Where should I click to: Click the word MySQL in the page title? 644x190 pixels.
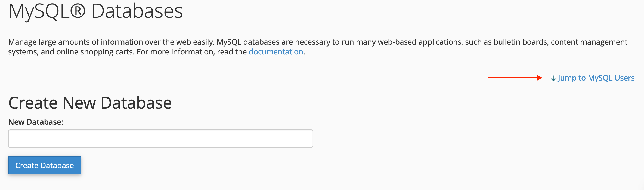point(39,11)
